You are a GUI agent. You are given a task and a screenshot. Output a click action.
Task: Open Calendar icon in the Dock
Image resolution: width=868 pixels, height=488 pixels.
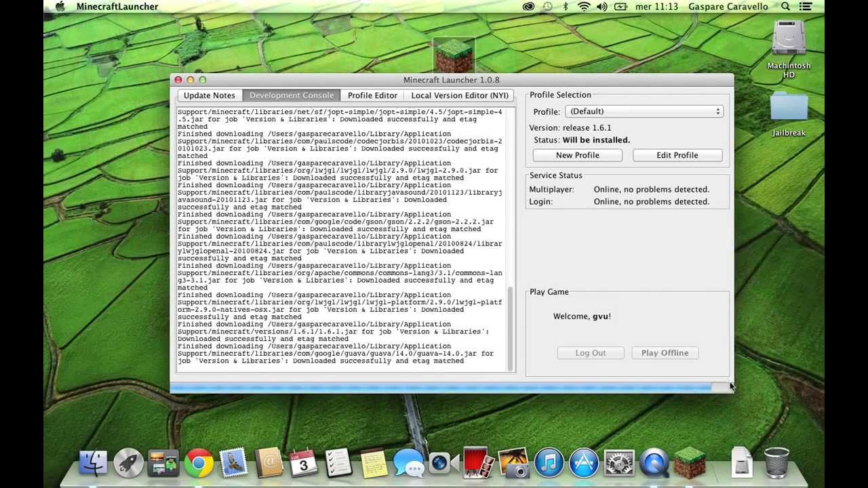[x=304, y=463]
